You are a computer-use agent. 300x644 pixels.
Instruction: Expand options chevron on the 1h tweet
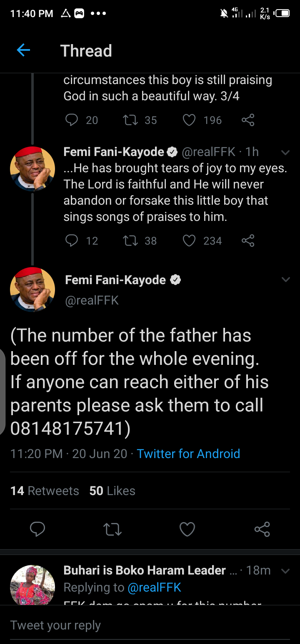pos(285,153)
